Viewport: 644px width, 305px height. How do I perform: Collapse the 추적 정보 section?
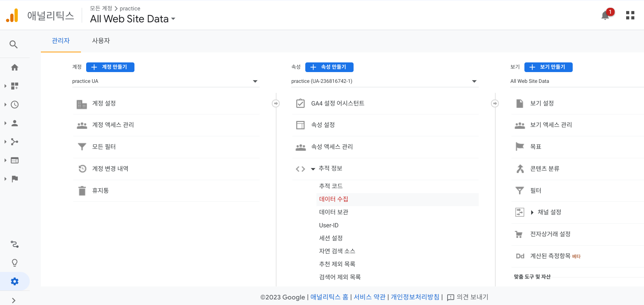(313, 169)
